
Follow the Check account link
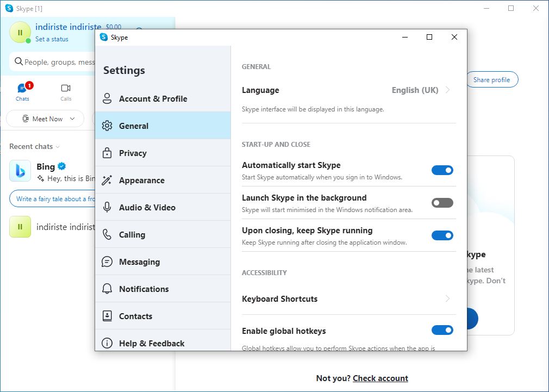tap(380, 378)
